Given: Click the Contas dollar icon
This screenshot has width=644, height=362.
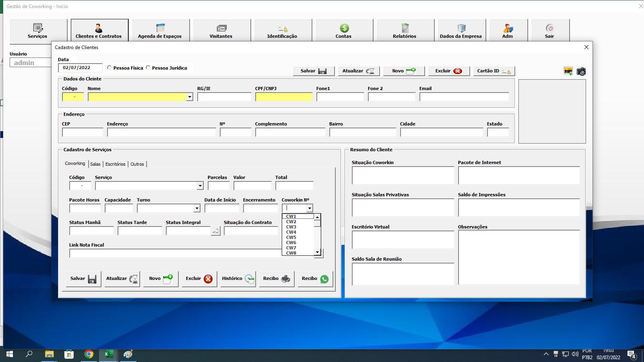Looking at the screenshot, I should 344,28.
